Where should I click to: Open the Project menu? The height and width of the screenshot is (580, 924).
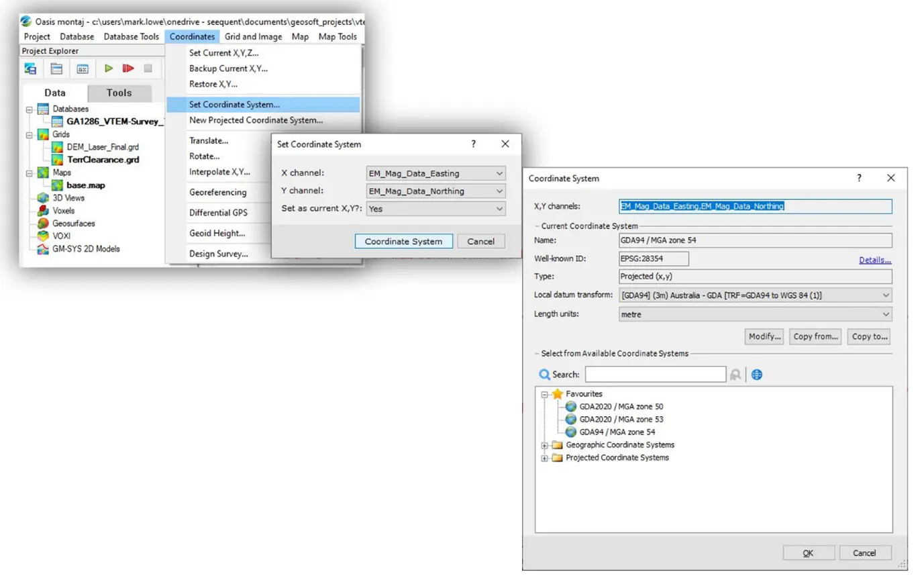37,37
